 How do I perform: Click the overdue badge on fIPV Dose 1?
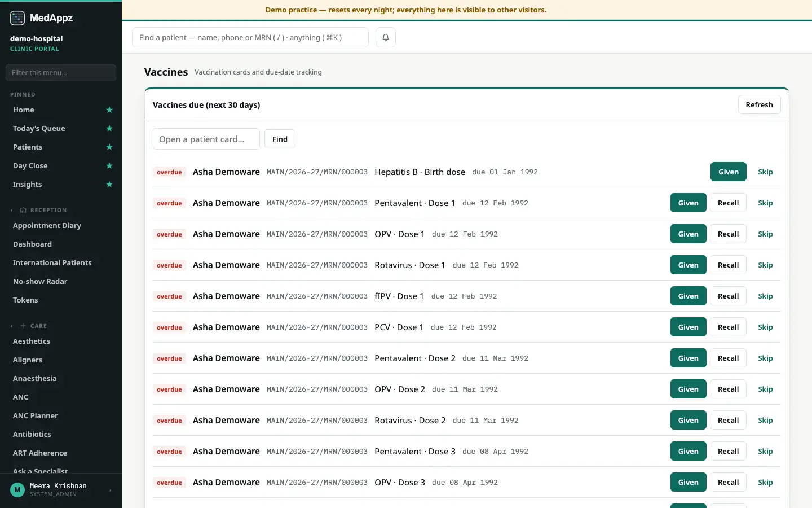click(x=169, y=296)
